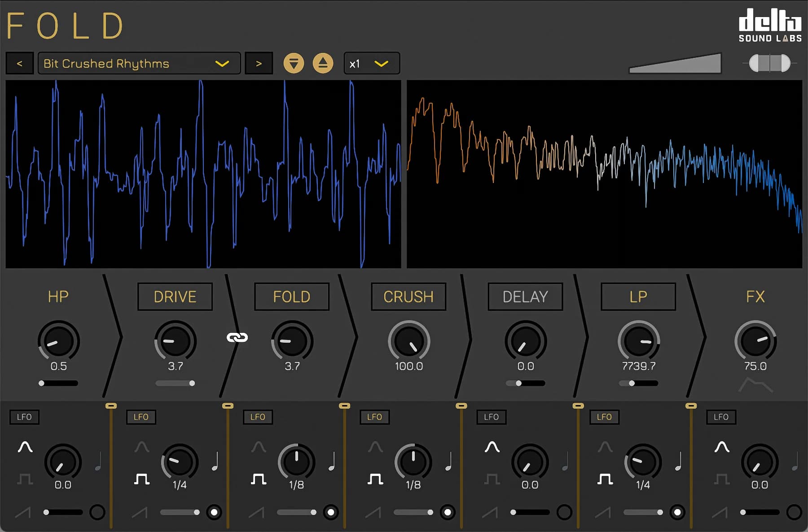Select the square wave shape in Drive LFO
This screenshot has width=808, height=532.
tap(142, 479)
